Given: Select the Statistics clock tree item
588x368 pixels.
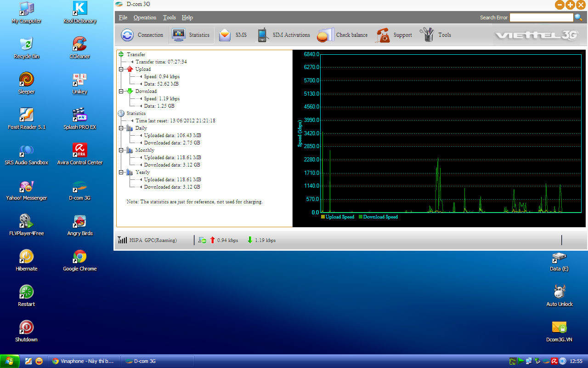Looking at the screenshot, I should click(x=136, y=113).
